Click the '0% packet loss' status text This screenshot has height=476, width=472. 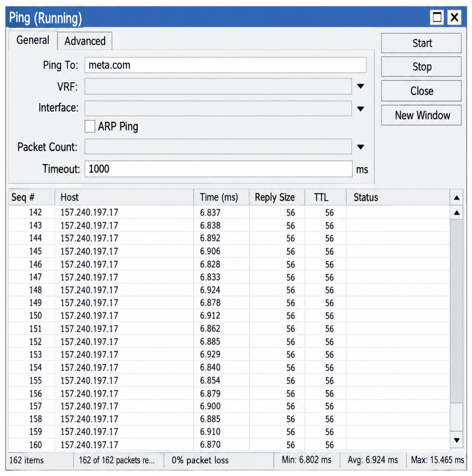click(200, 460)
